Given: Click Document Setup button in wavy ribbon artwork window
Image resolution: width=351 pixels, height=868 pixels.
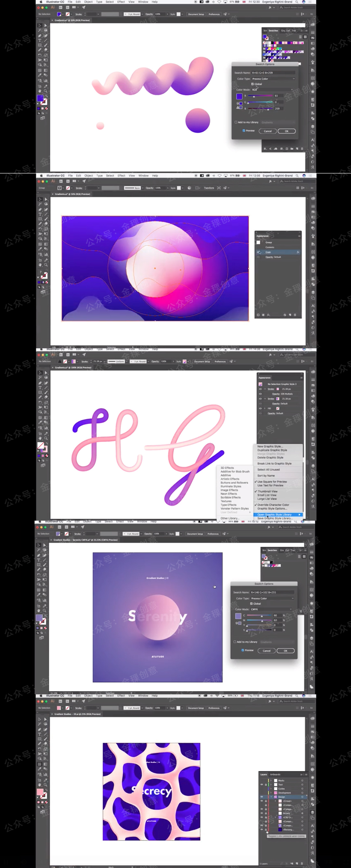Looking at the screenshot, I should (196, 14).
